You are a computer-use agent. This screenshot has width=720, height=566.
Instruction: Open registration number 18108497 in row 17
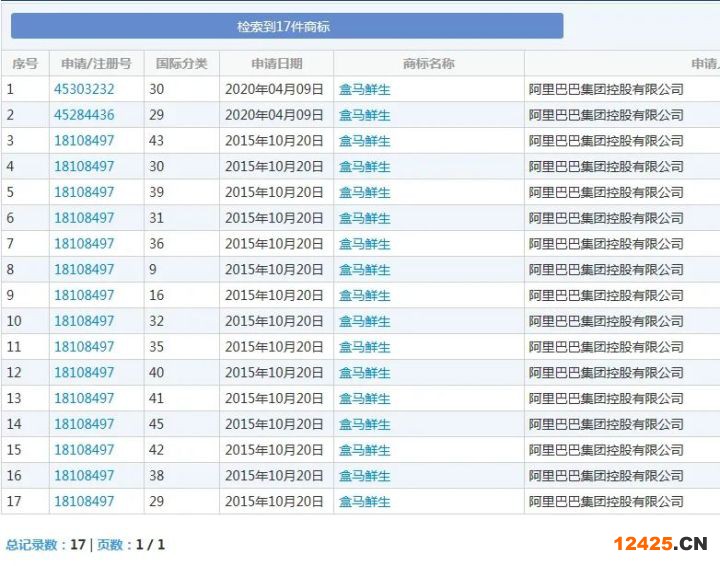(x=84, y=501)
